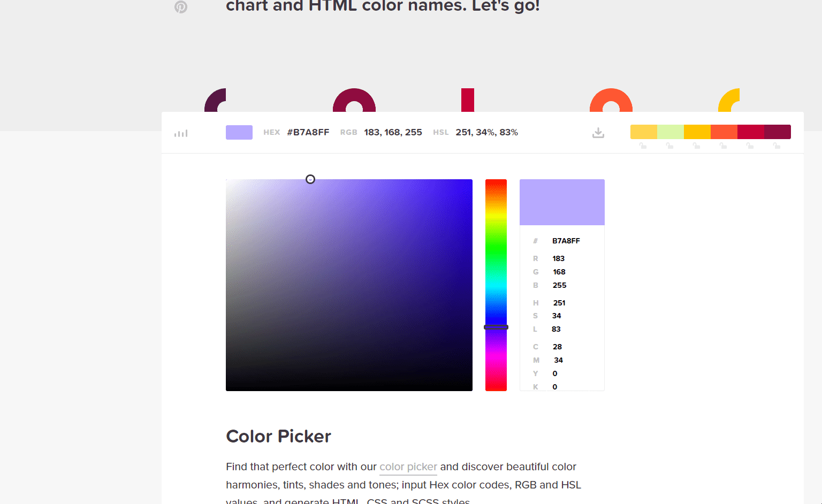
Task: Toggle lock under the light green swatch
Action: 669,146
